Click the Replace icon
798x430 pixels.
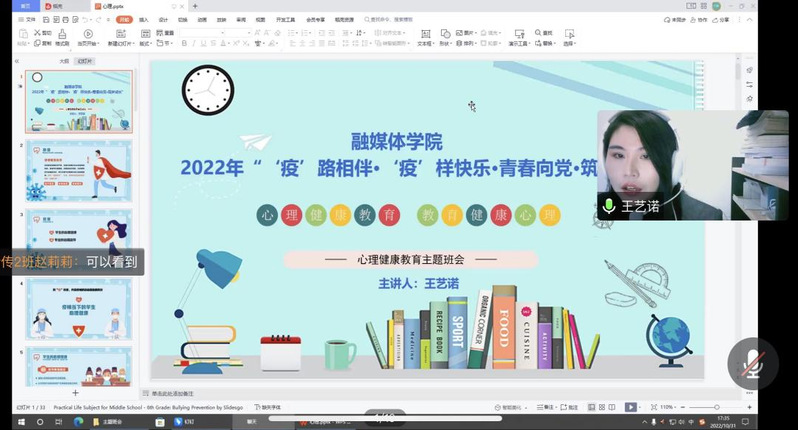coord(538,43)
